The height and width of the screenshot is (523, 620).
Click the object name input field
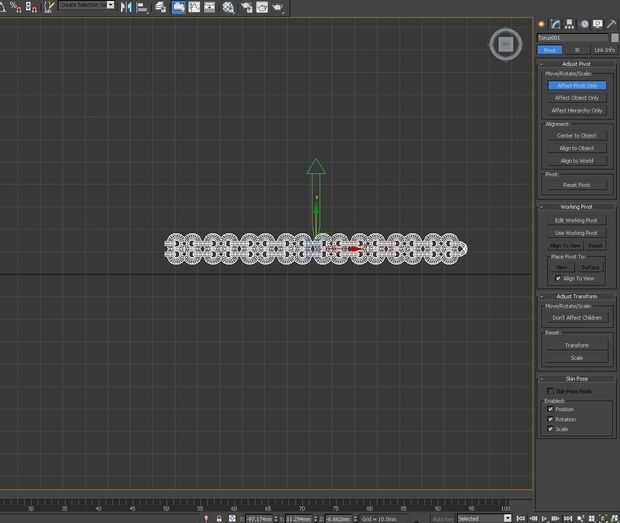click(571, 38)
